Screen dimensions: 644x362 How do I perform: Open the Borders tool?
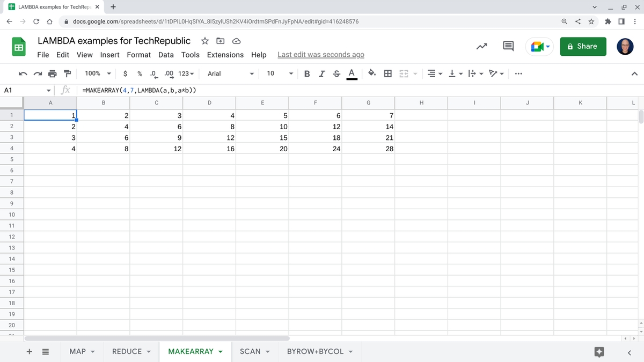point(387,73)
